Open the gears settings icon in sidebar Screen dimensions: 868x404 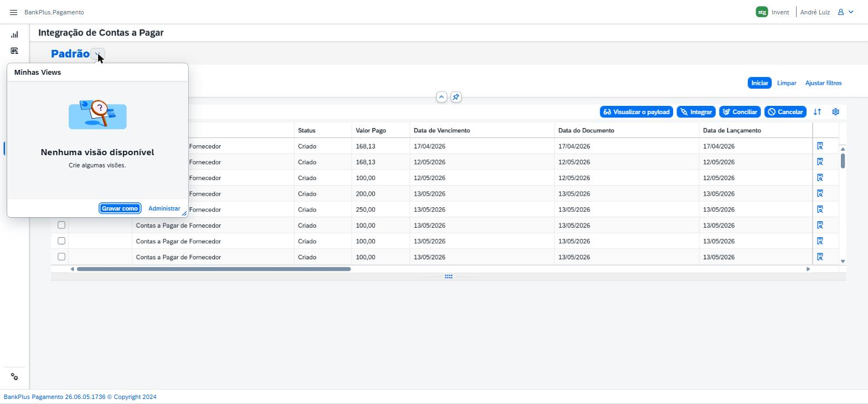point(14,377)
